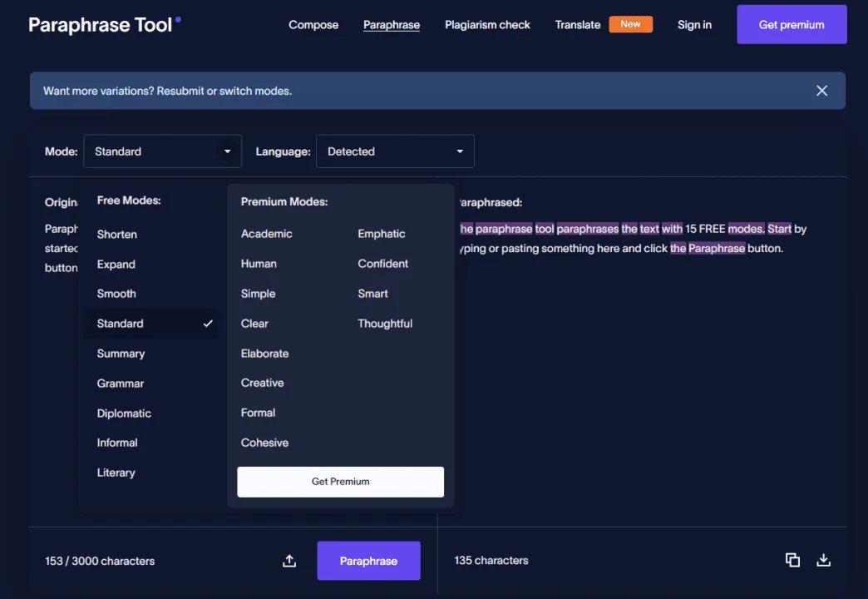This screenshot has width=868, height=599.
Task: Select the checked Standard mode
Action: (151, 324)
